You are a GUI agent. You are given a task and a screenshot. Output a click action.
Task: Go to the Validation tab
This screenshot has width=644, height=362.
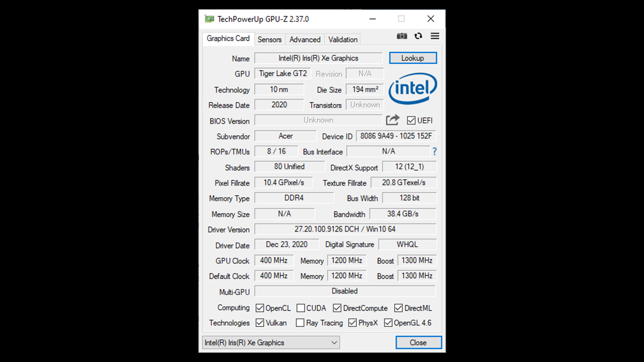[x=342, y=40]
